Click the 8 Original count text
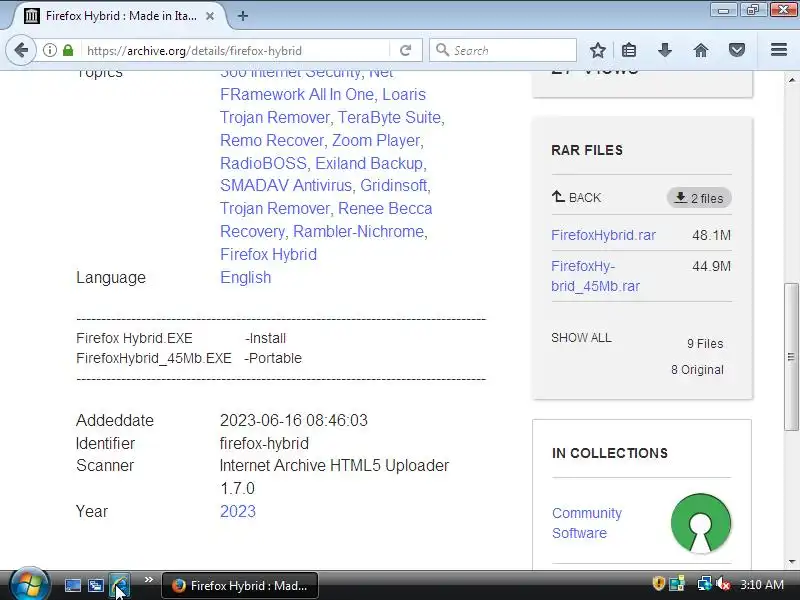The image size is (800, 600). (x=697, y=370)
